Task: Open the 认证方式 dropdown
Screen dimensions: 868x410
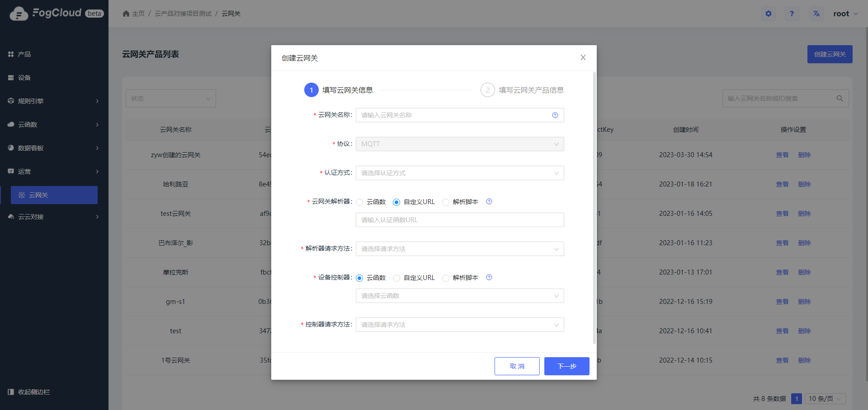Action: pos(459,173)
